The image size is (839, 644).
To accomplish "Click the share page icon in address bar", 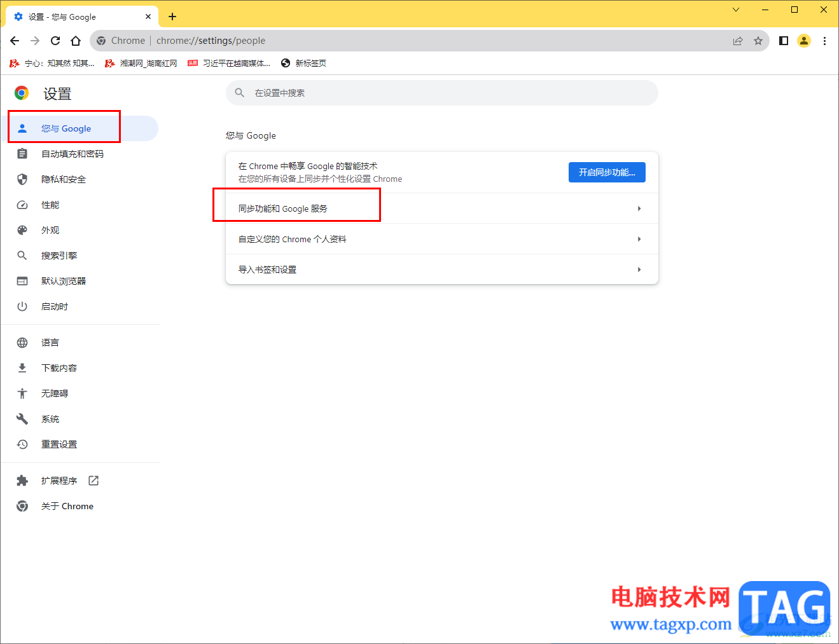I will [x=738, y=41].
